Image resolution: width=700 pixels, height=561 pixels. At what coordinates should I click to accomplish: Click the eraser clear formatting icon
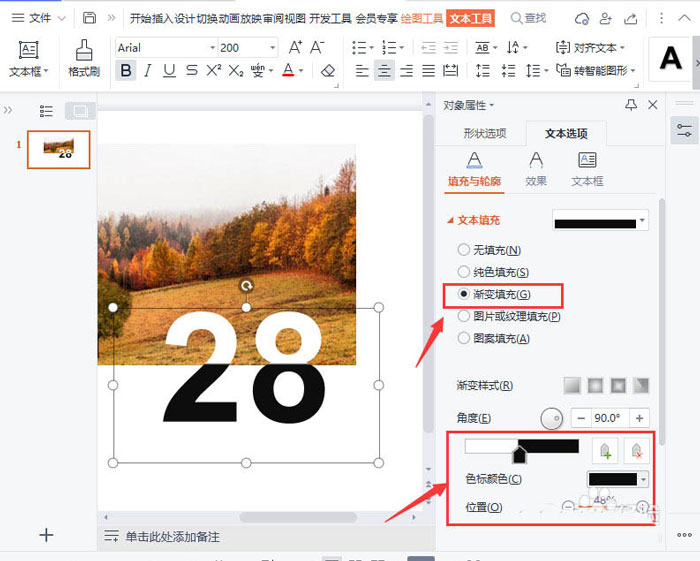pyautogui.click(x=328, y=70)
